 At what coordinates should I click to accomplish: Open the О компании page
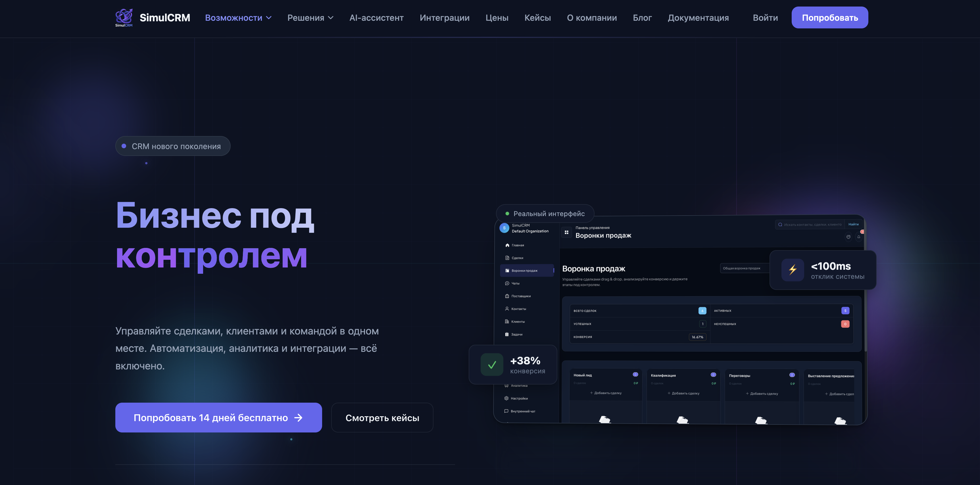[592, 18]
